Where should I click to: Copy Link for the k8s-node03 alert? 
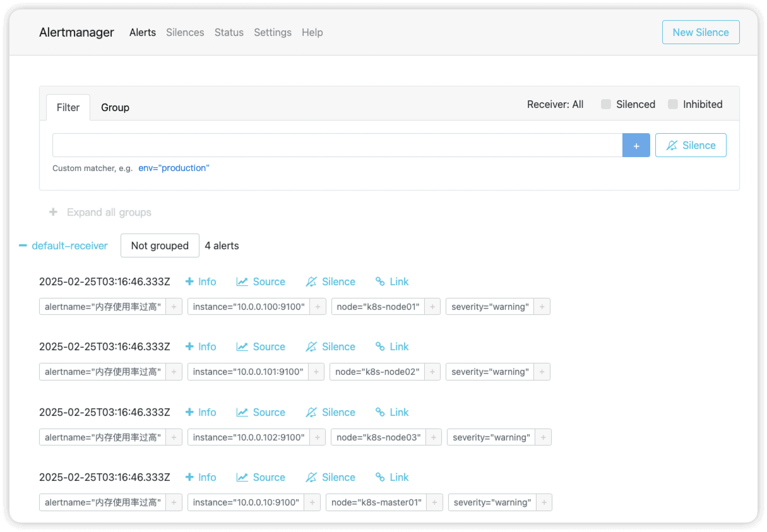tap(392, 412)
